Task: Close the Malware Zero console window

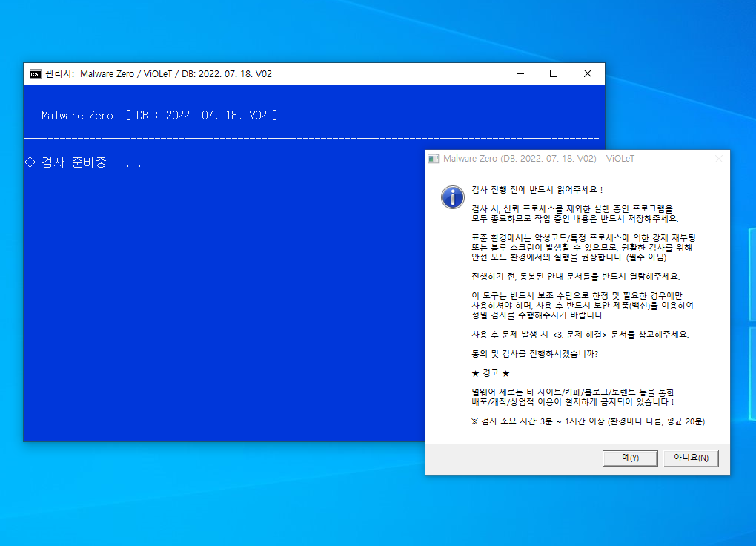Action: point(588,74)
